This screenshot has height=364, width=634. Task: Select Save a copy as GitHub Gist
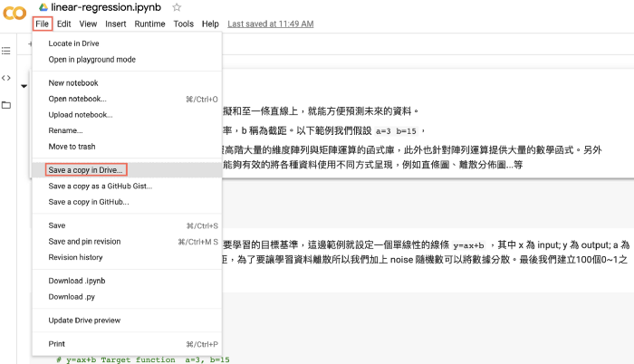[100, 186]
